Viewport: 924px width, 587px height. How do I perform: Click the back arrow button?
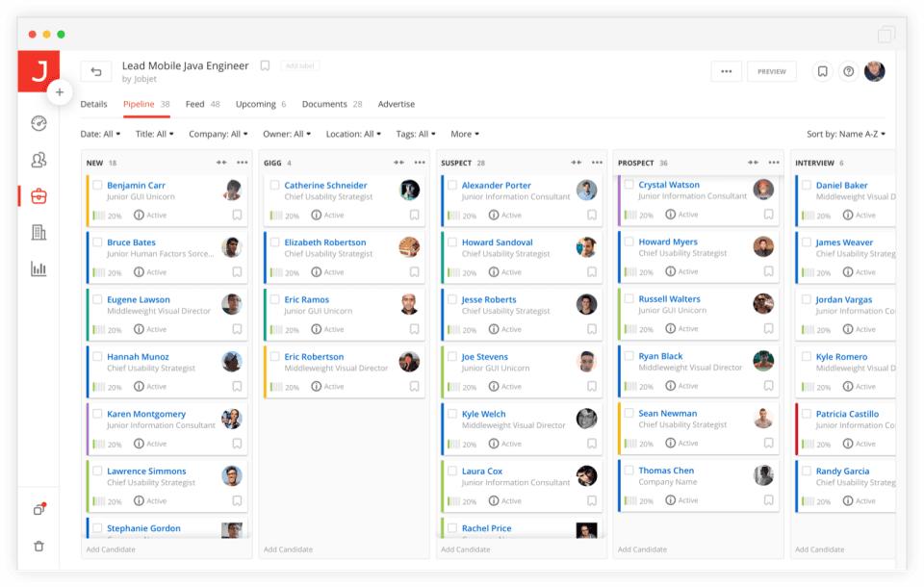[x=96, y=71]
